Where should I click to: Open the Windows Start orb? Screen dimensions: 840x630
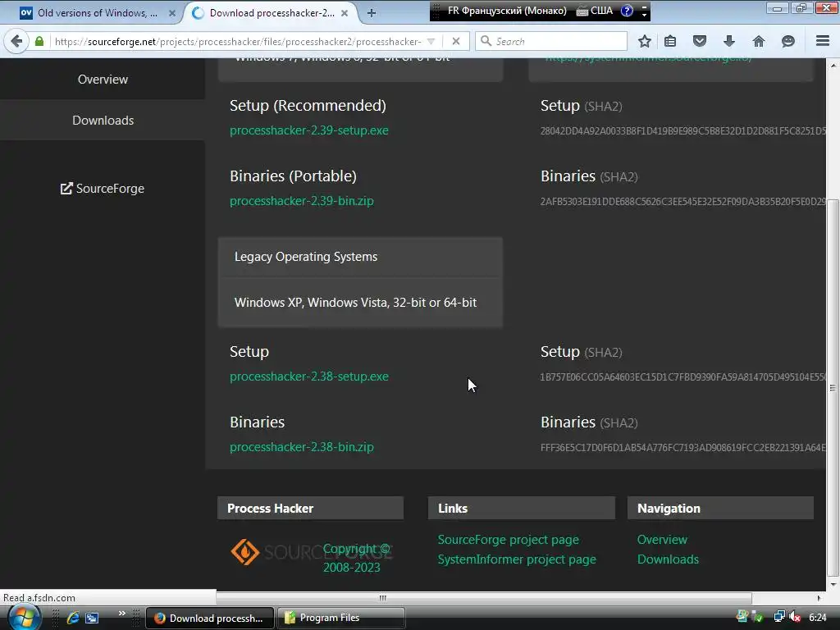[x=24, y=618]
